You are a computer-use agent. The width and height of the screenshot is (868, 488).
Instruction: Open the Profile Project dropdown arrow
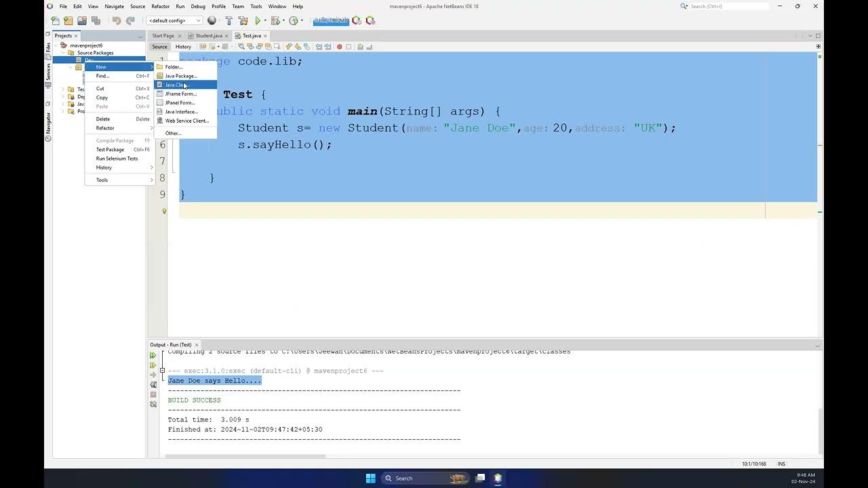tap(302, 20)
